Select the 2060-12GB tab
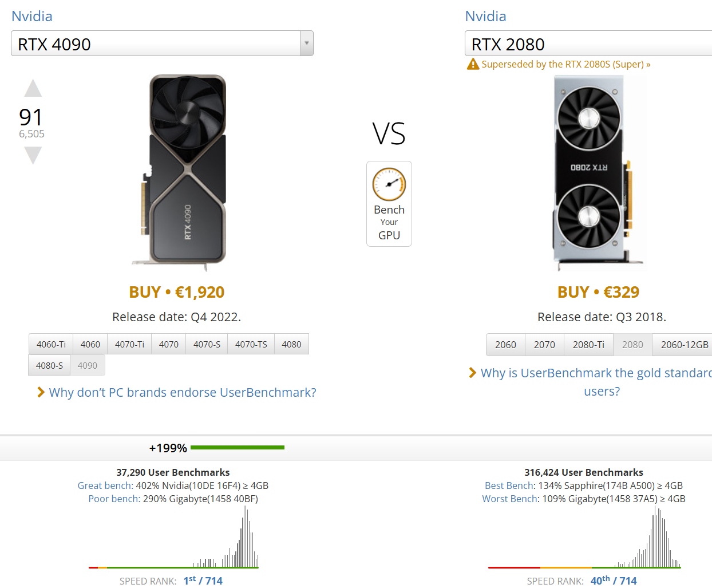The width and height of the screenshot is (712, 588). point(684,345)
